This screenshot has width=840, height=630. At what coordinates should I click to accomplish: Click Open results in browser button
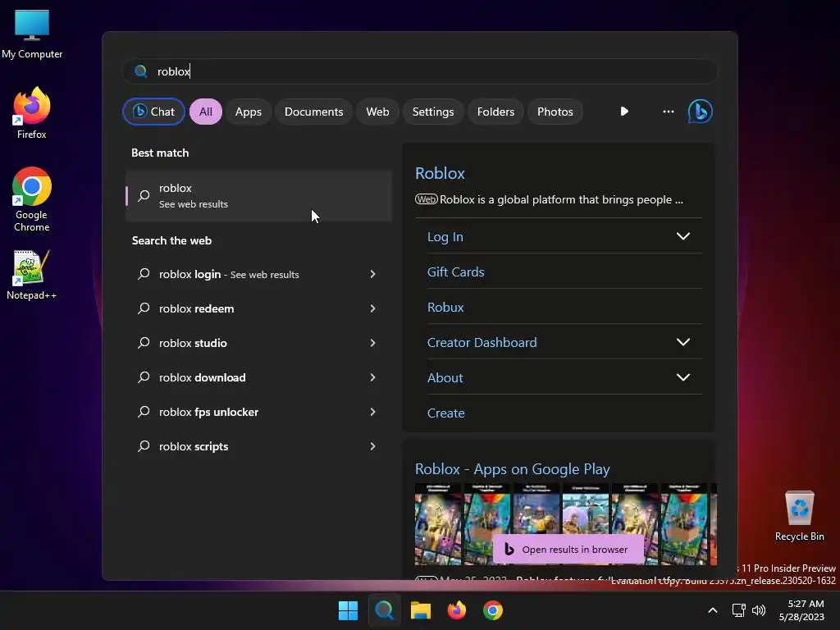(568, 549)
